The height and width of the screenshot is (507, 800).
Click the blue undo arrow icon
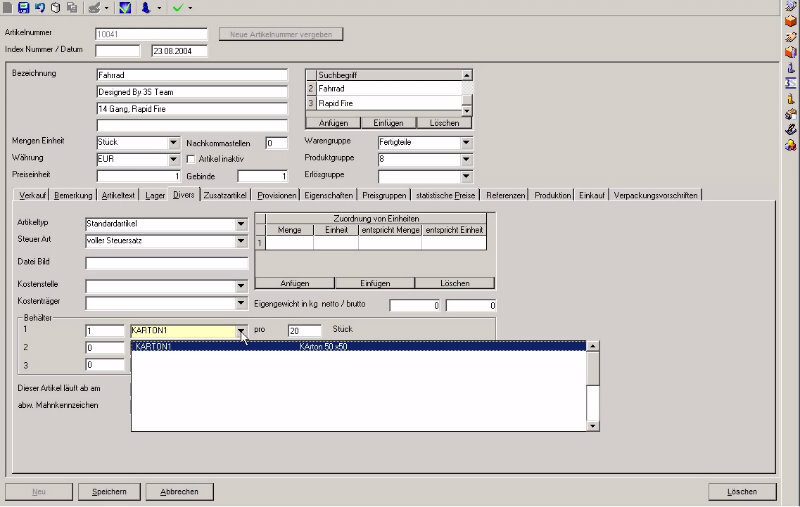[x=39, y=8]
